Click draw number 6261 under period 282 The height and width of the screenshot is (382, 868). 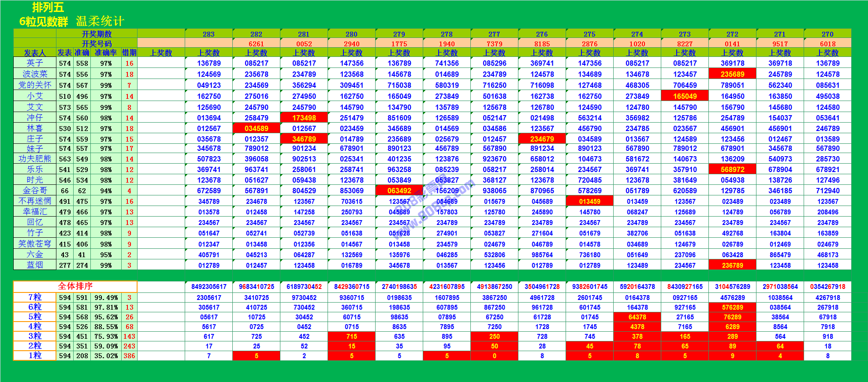click(x=256, y=44)
